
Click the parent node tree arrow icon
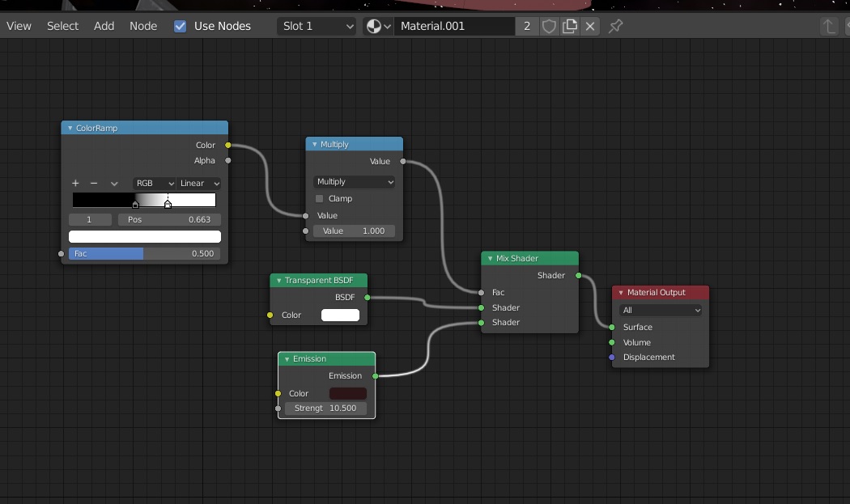[829, 26]
